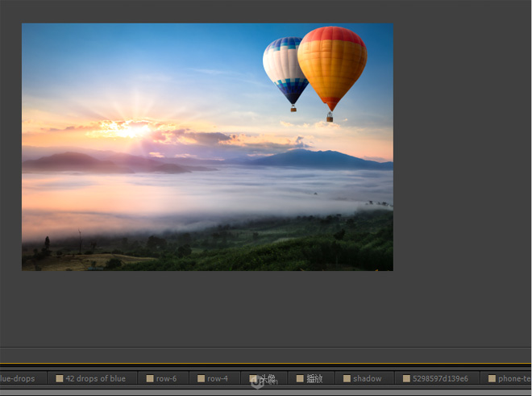Viewport: 532px width, 396px height.
Task: Click label color square of '42 drops of blue'
Action: (59, 378)
